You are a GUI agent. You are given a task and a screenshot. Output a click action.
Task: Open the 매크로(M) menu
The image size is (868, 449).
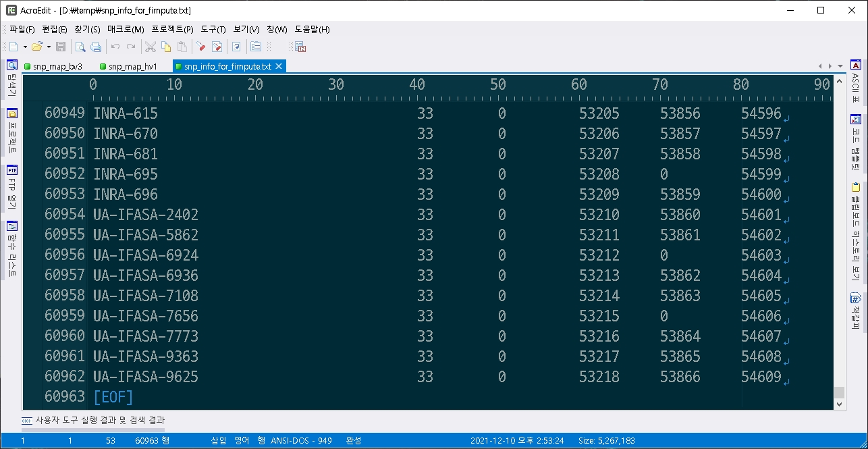click(x=126, y=29)
